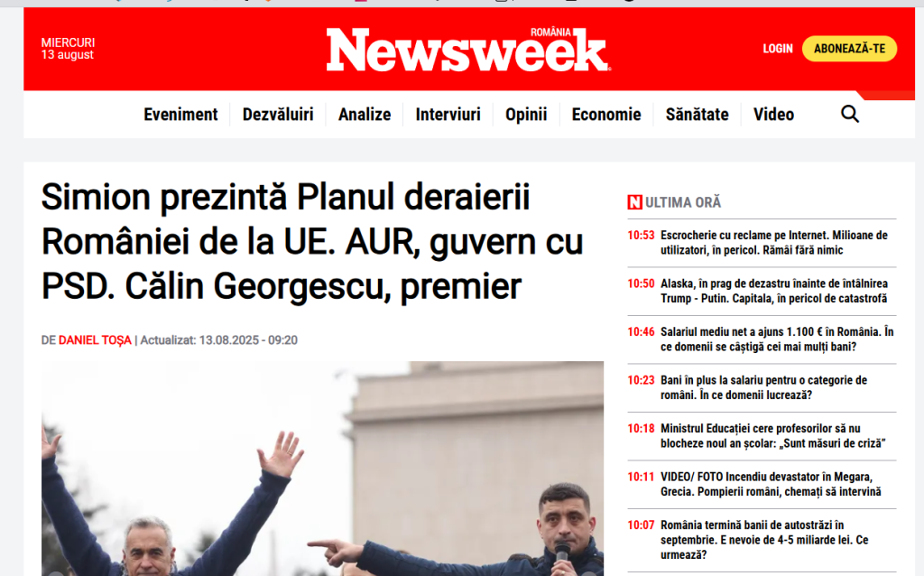The image size is (924, 576).
Task: Open author Daniel Toșa's page
Action: (x=95, y=340)
